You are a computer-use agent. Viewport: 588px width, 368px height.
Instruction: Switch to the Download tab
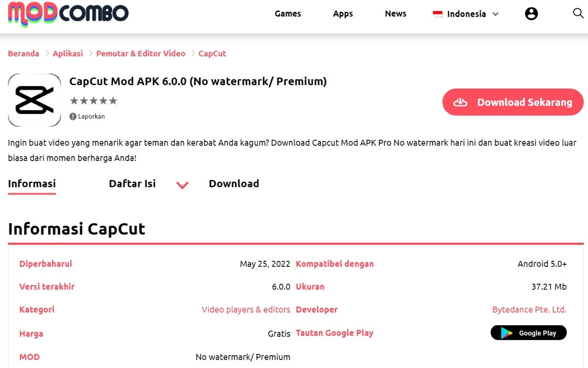(x=234, y=184)
